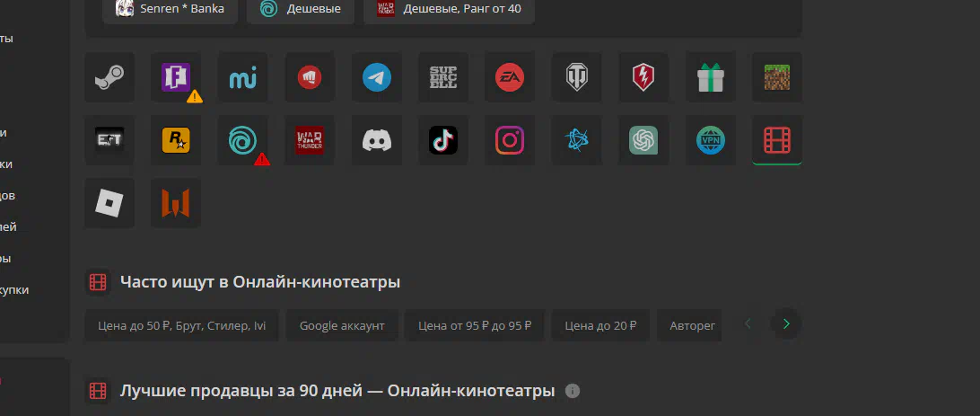Open the WoT Blitz lightning shield icon

(643, 77)
